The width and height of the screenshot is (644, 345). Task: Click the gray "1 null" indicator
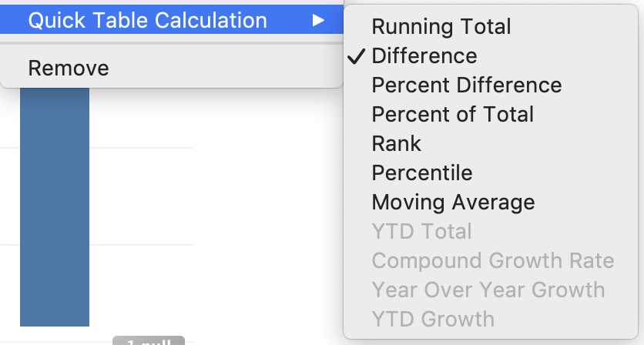148,340
